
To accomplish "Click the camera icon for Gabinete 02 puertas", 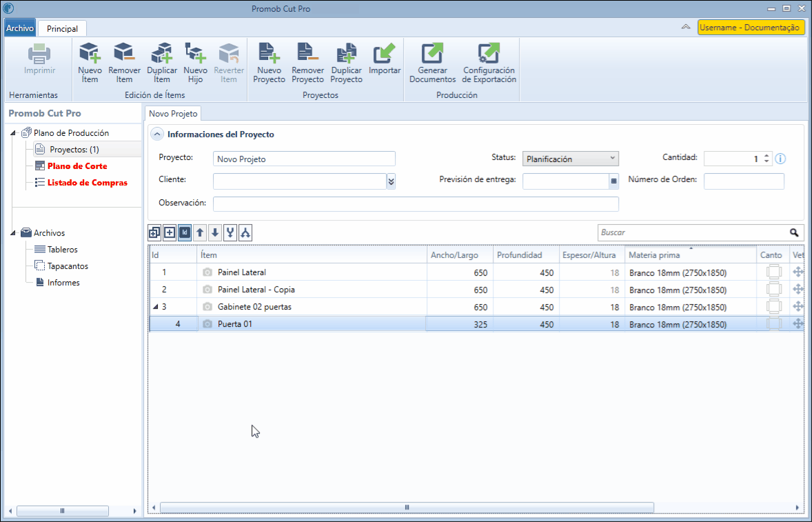I will 207,307.
